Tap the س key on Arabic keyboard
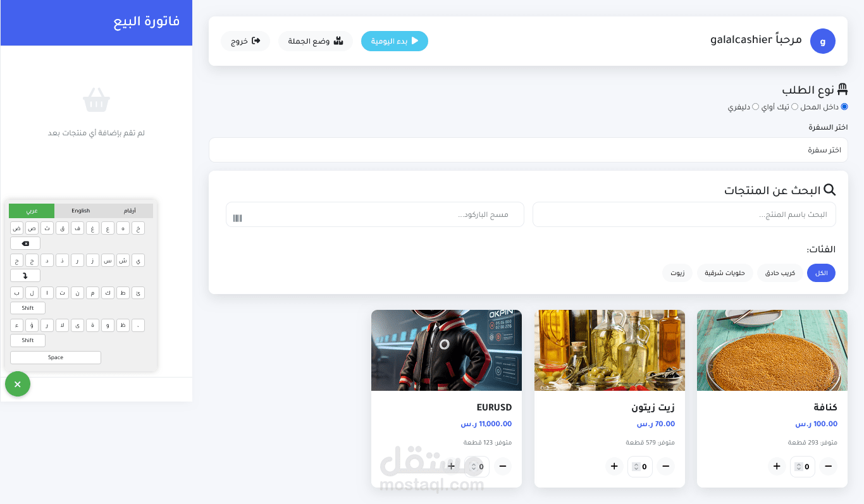 [x=108, y=260]
